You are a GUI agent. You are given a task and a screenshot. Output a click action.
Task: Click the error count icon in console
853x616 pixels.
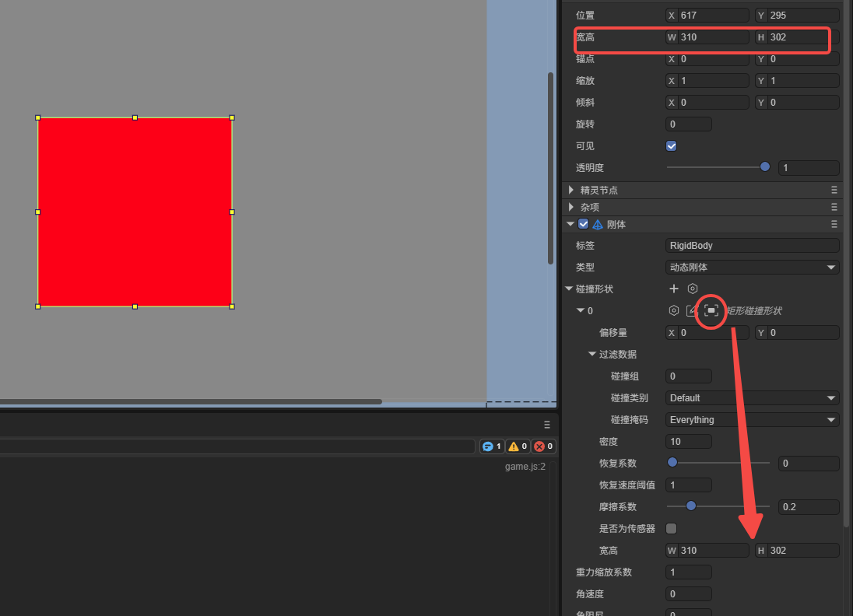coord(539,446)
